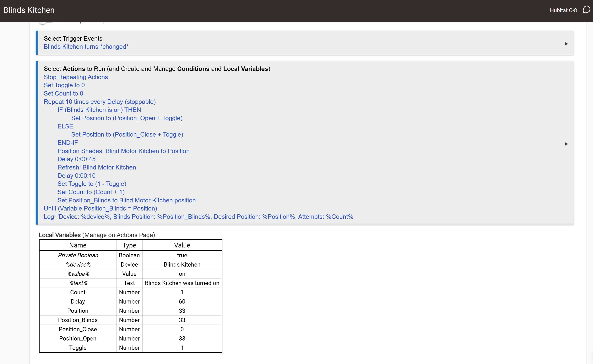593x364 pixels.
Task: Click the 'Until (Variable Position_Blinds = Position)' line
Action: [100, 208]
